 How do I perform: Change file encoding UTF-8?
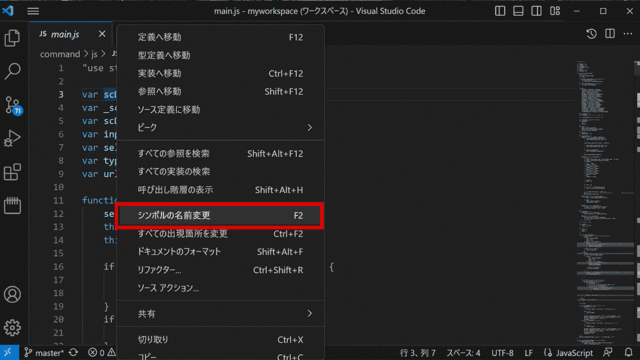(x=502, y=353)
